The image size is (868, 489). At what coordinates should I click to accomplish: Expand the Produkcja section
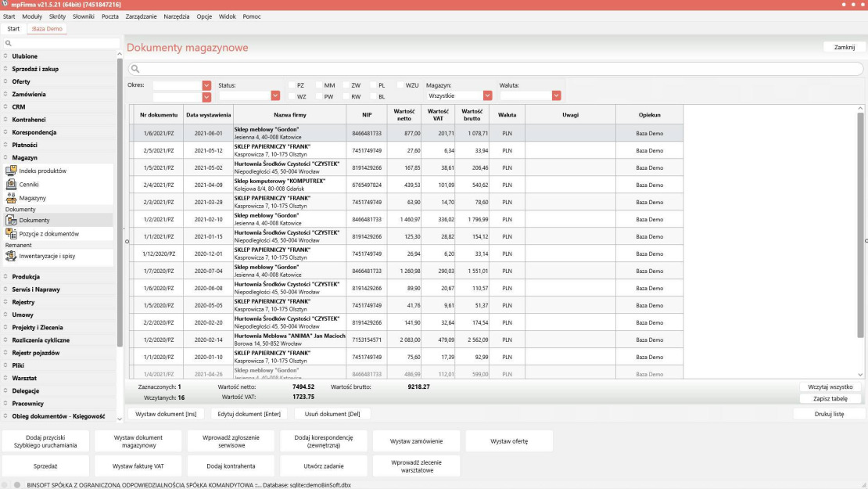(x=26, y=277)
